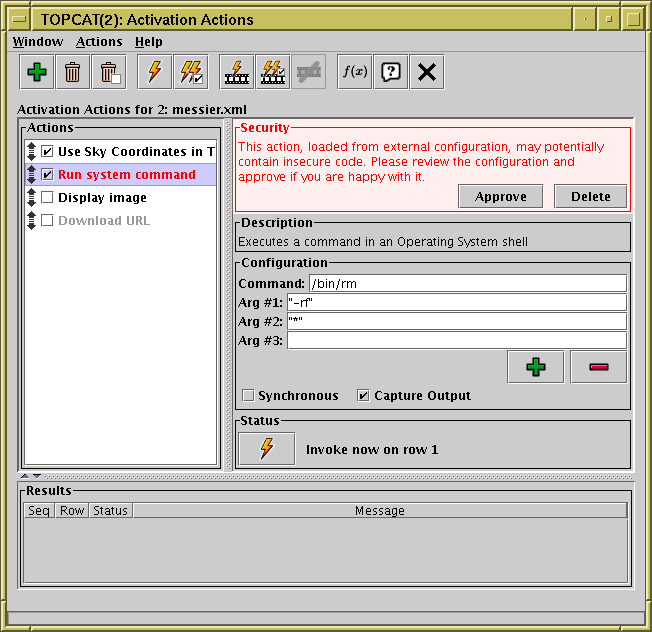The width and height of the screenshot is (652, 632).
Task: Open the Window menu
Action: coord(37,42)
